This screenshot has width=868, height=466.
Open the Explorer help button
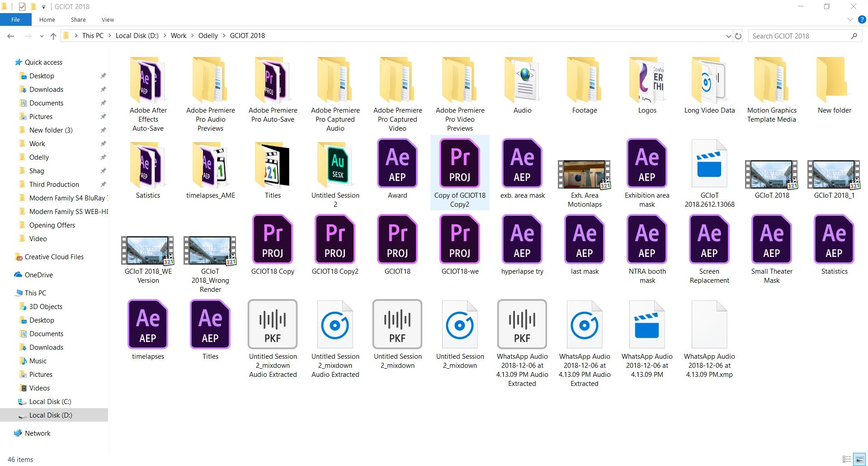point(862,19)
